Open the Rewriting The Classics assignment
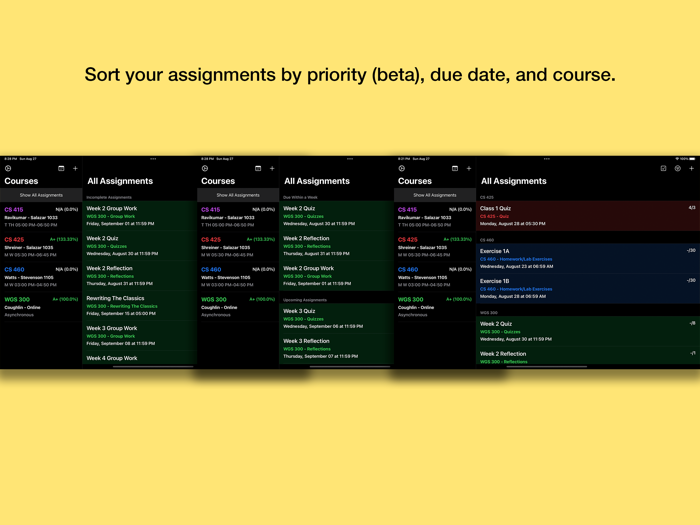Screen dimensions: 700x525 click(x=140, y=305)
